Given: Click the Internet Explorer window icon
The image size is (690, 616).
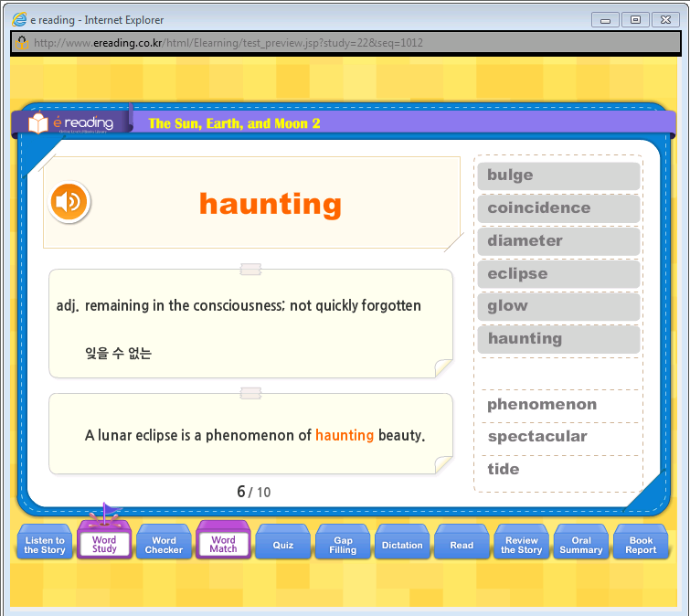Looking at the screenshot, I should (20, 19).
